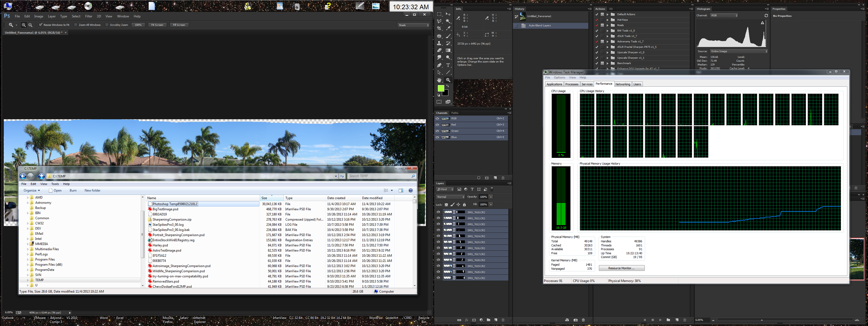Enable Scrubby Zoom checkbox
Viewport: 868px width, 326px height.
(107, 25)
